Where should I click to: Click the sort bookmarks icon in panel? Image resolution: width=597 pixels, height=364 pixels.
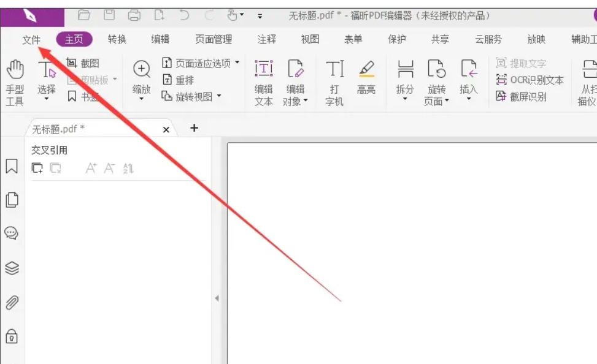coord(128,168)
